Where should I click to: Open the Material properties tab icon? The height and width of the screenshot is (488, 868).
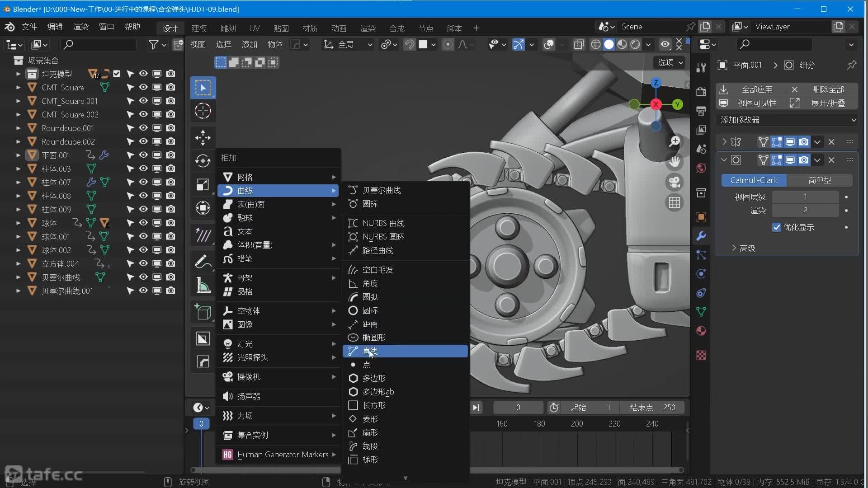(x=701, y=331)
